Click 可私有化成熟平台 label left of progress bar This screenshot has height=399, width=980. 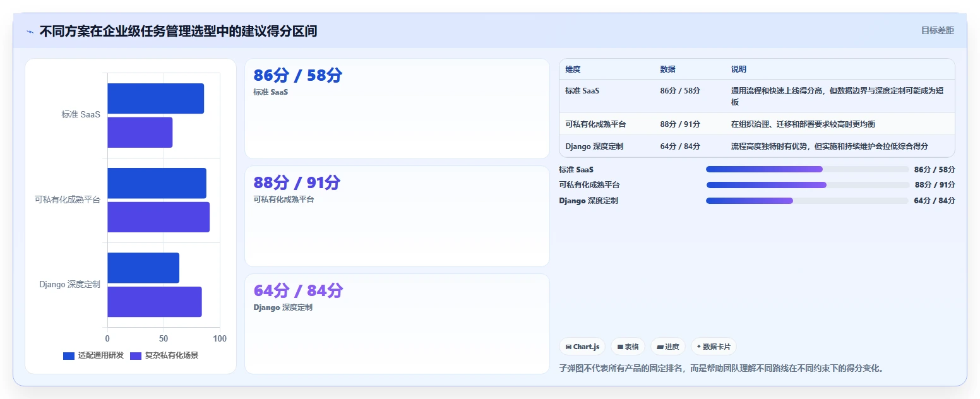pos(589,185)
